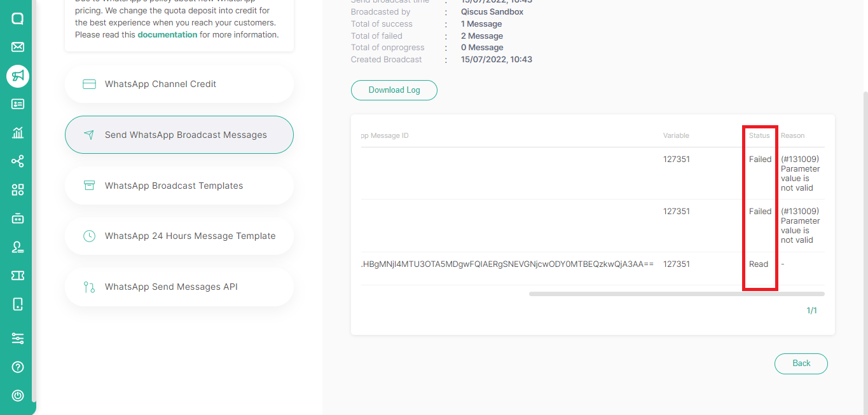Image resolution: width=868 pixels, height=415 pixels.
Task: Click the mobile app icon in sidebar
Action: point(17,304)
